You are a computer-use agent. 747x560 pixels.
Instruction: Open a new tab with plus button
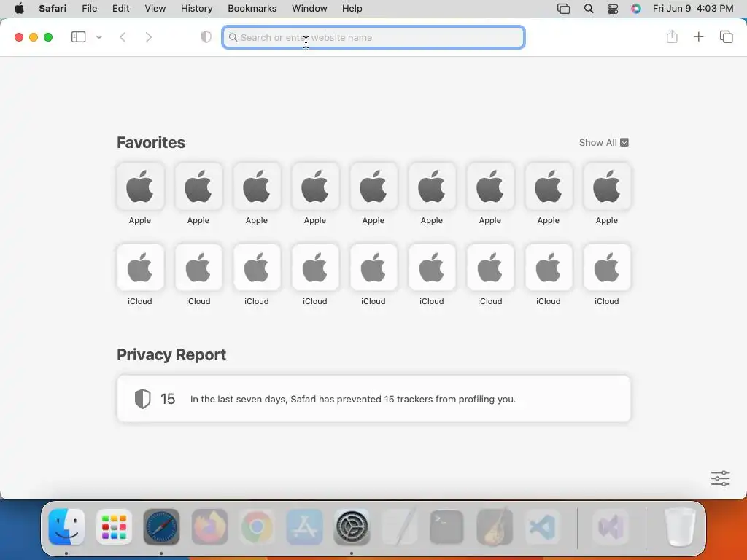pyautogui.click(x=698, y=36)
